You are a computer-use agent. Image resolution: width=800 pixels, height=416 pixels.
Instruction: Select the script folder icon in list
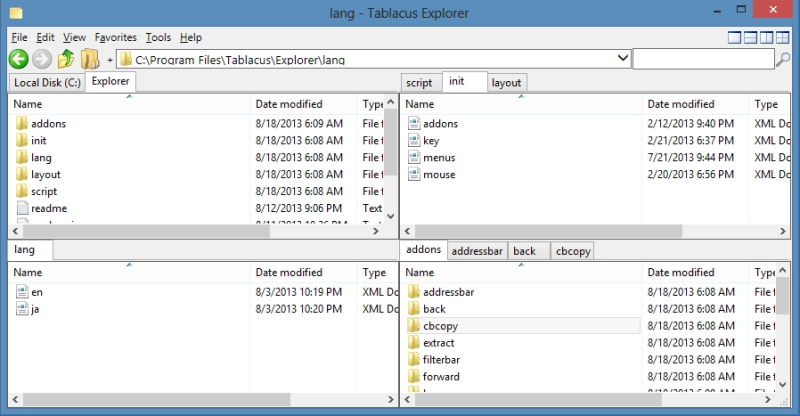[21, 191]
